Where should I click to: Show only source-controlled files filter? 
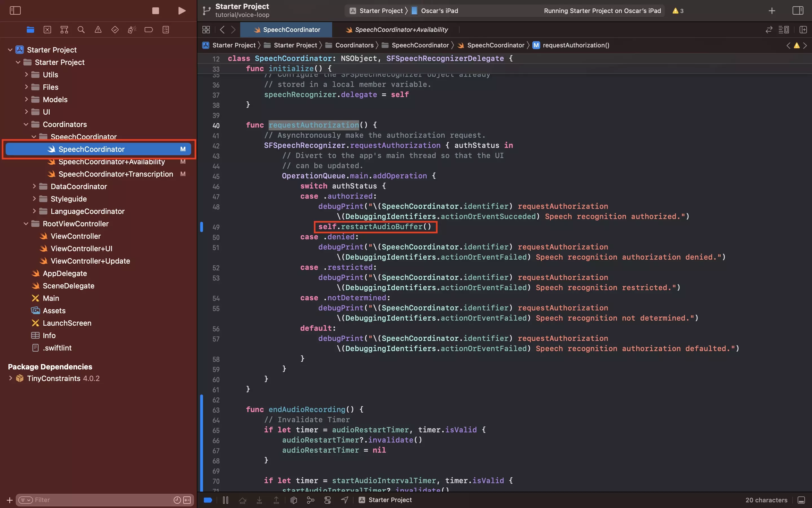click(x=187, y=500)
